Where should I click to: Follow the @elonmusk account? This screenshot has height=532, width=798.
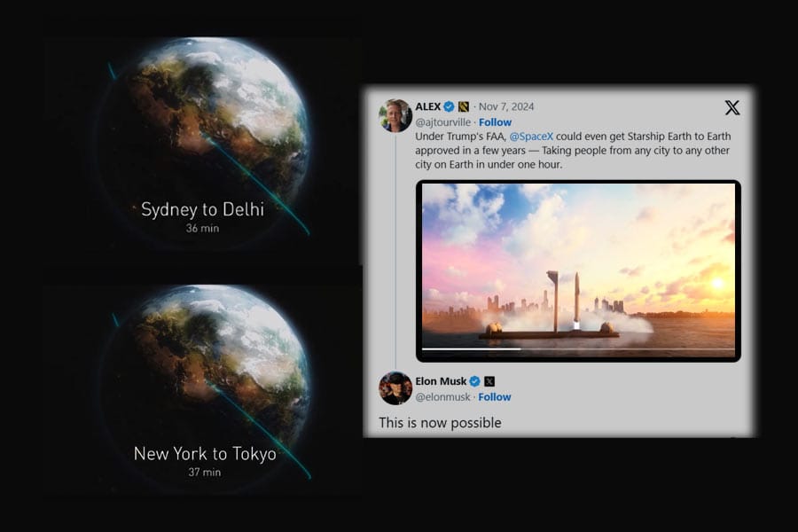[495, 396]
